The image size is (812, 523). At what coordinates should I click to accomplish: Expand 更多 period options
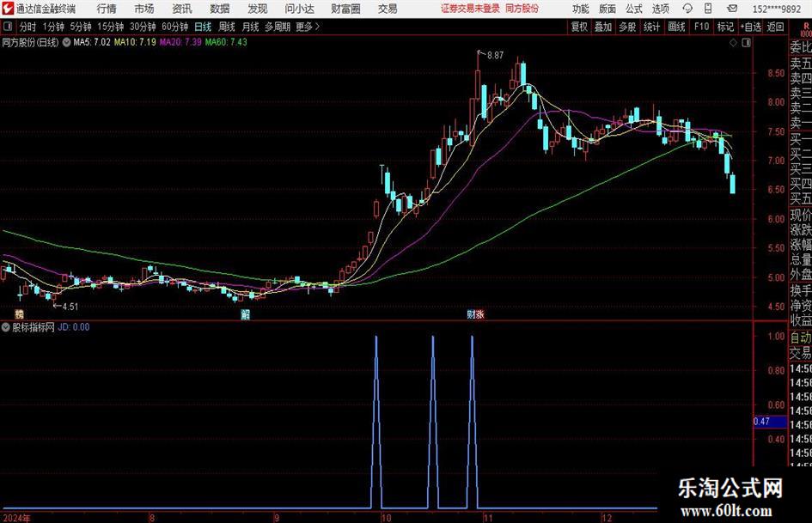(308, 27)
